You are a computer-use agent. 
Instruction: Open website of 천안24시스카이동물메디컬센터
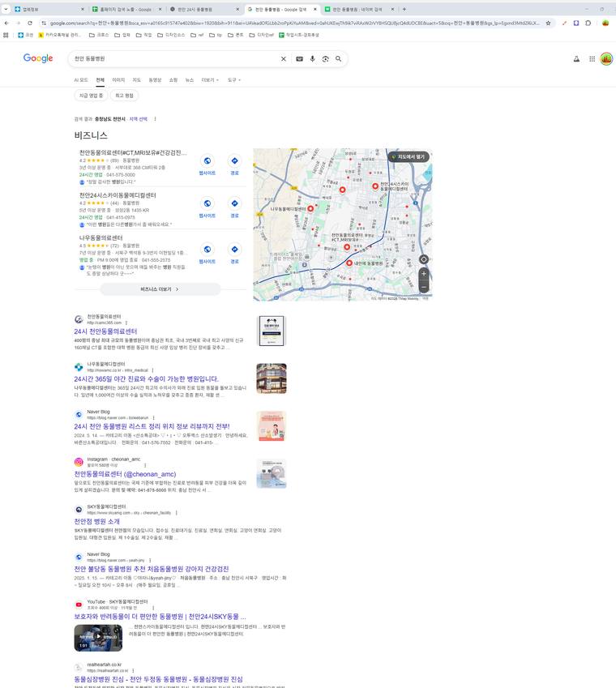[x=207, y=208]
